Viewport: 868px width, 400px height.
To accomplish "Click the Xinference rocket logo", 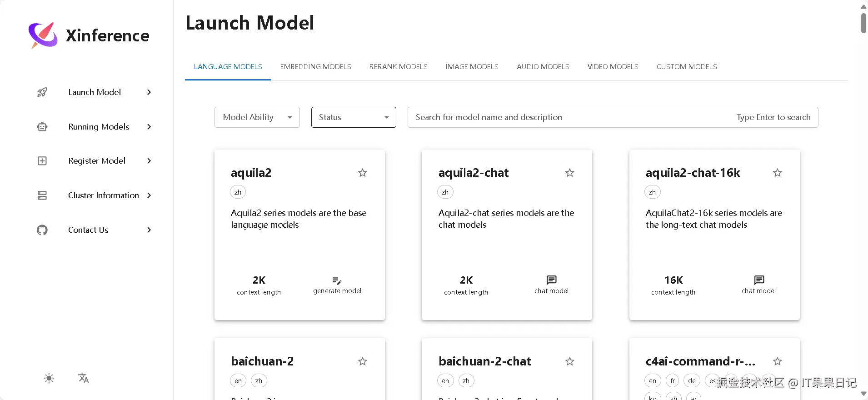I will (x=43, y=35).
